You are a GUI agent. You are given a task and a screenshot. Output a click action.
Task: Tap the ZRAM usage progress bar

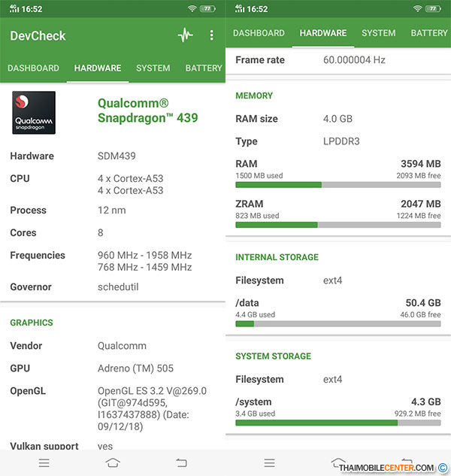pos(337,224)
